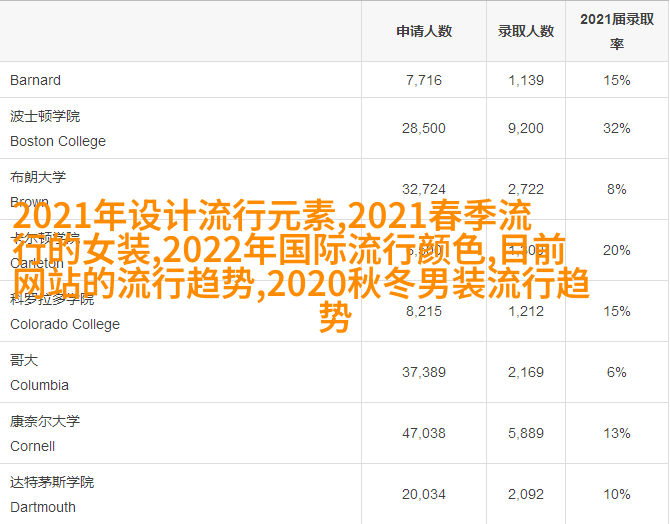Screen dimensions: 670x524
Task: Click the 32,724 applicants cell
Action: tap(424, 189)
